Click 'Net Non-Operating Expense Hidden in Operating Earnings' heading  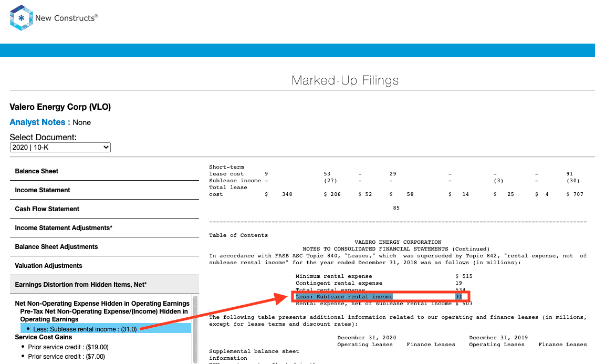pyautogui.click(x=102, y=303)
